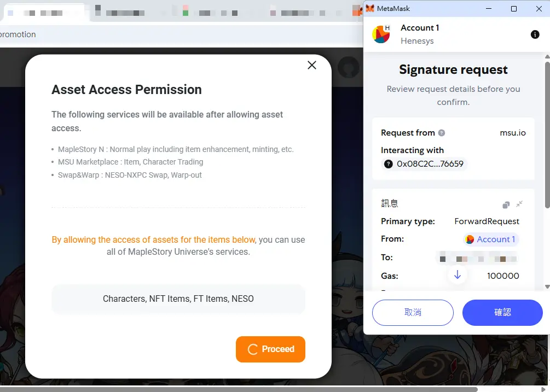Click the Proceed button
Viewport: 550px width, 392px height.
point(270,349)
